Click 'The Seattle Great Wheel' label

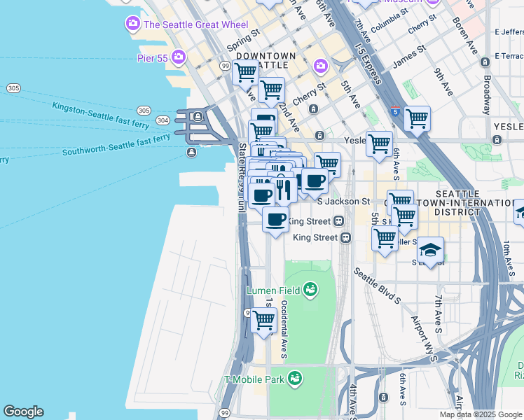point(196,24)
